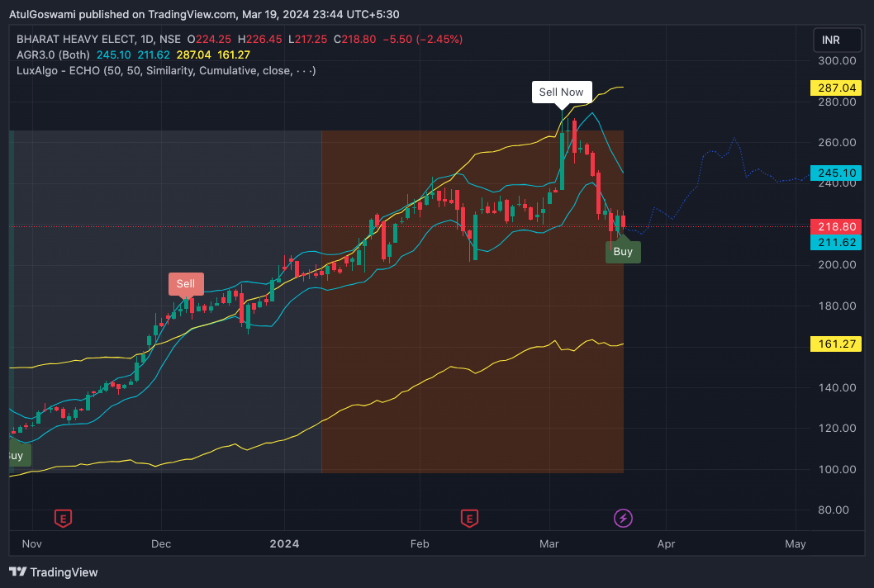Click the Mar label on time axis

pyautogui.click(x=549, y=544)
